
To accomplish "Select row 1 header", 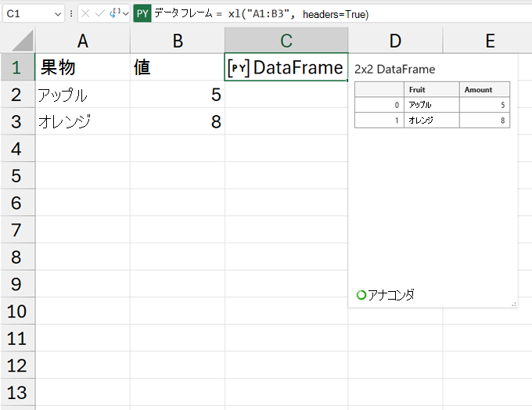I will point(17,67).
